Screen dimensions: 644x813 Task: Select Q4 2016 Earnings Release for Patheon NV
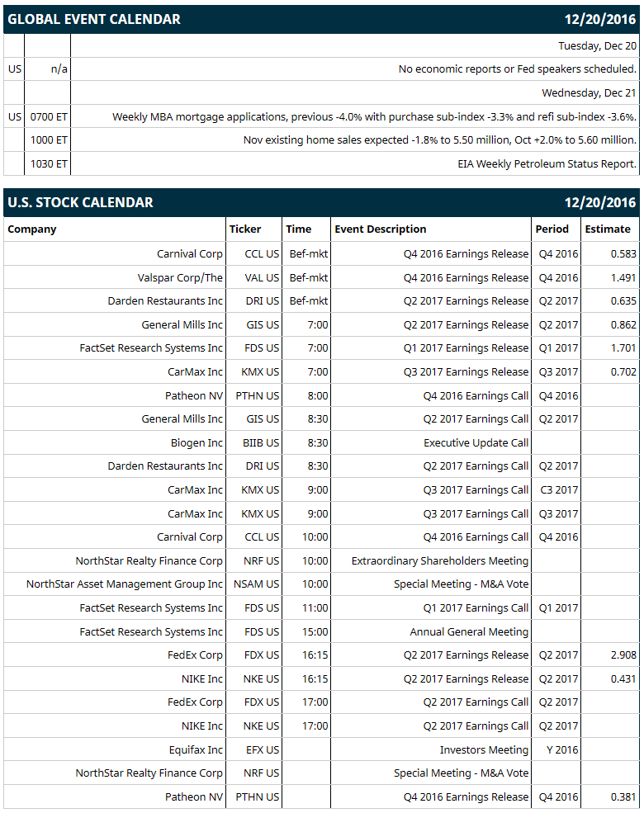coord(466,797)
